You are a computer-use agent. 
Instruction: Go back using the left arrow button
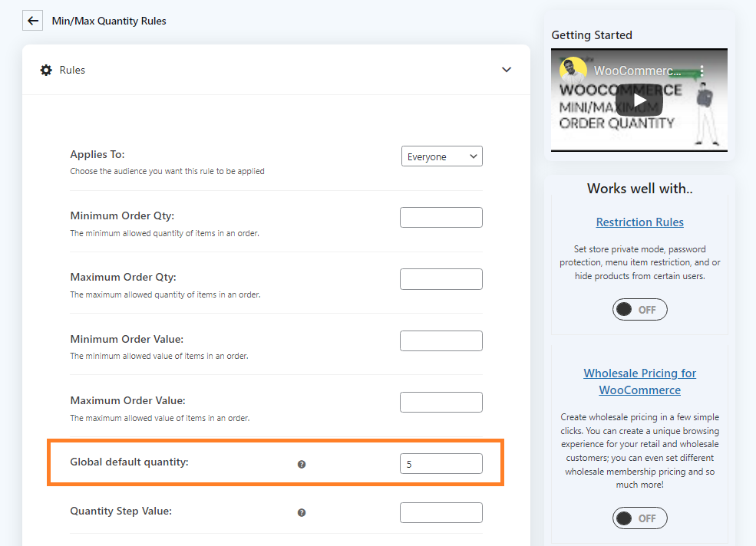[x=32, y=21]
